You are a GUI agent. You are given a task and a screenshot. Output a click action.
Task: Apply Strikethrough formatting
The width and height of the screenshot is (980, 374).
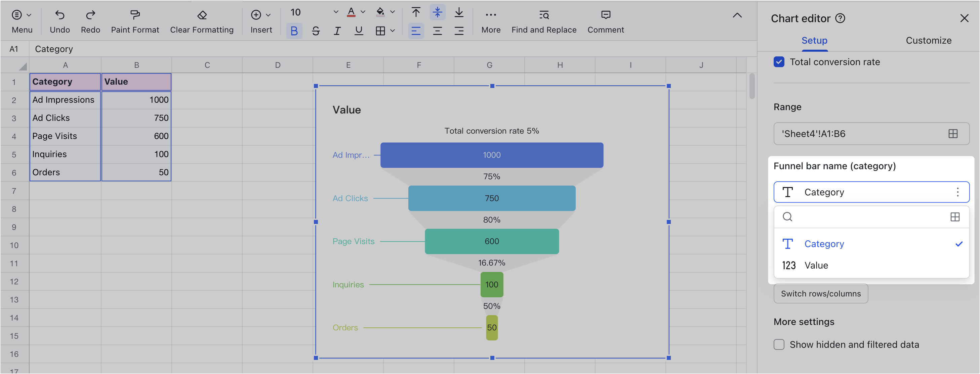pyautogui.click(x=315, y=31)
